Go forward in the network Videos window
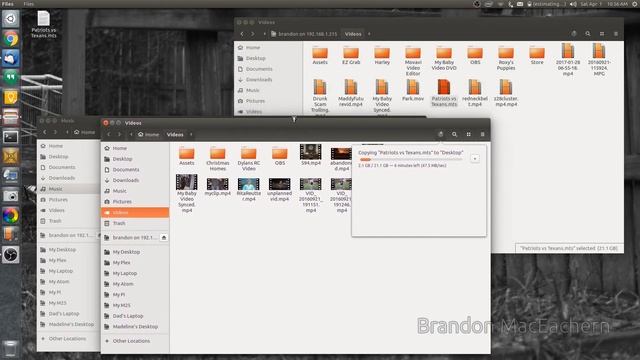This screenshot has width=640, height=360. pos(253,34)
